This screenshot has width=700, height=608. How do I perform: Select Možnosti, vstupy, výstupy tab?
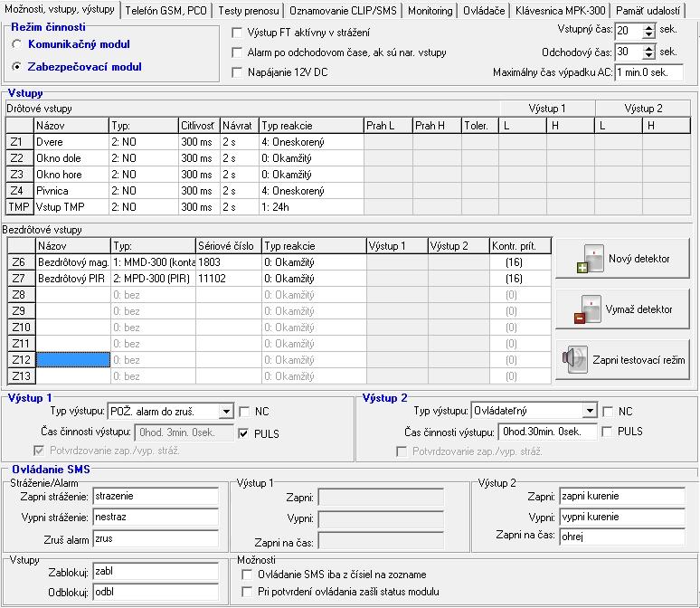click(60, 9)
